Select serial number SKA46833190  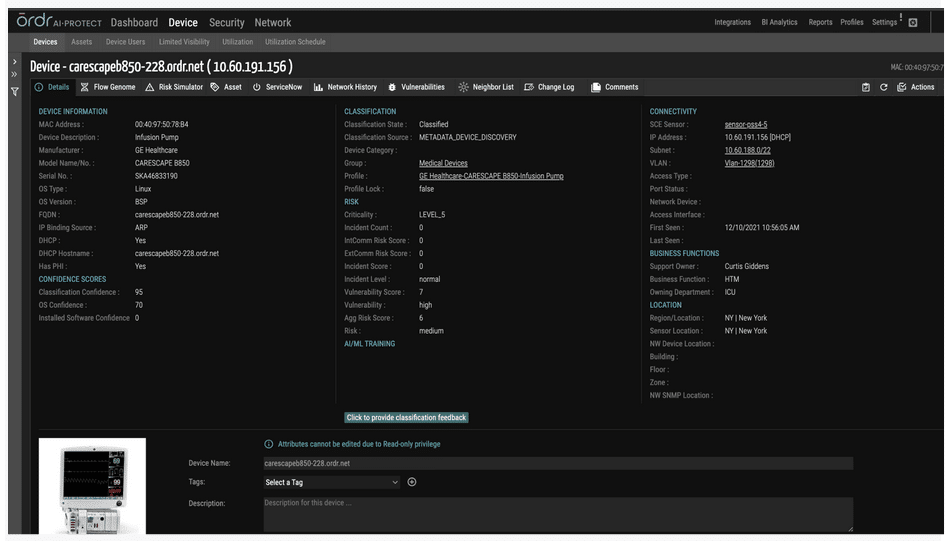(156, 176)
